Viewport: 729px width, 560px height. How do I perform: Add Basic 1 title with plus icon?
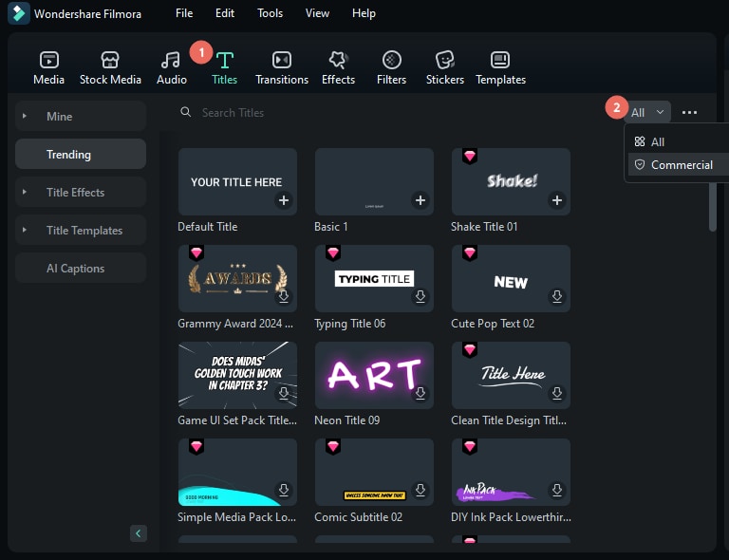421,200
